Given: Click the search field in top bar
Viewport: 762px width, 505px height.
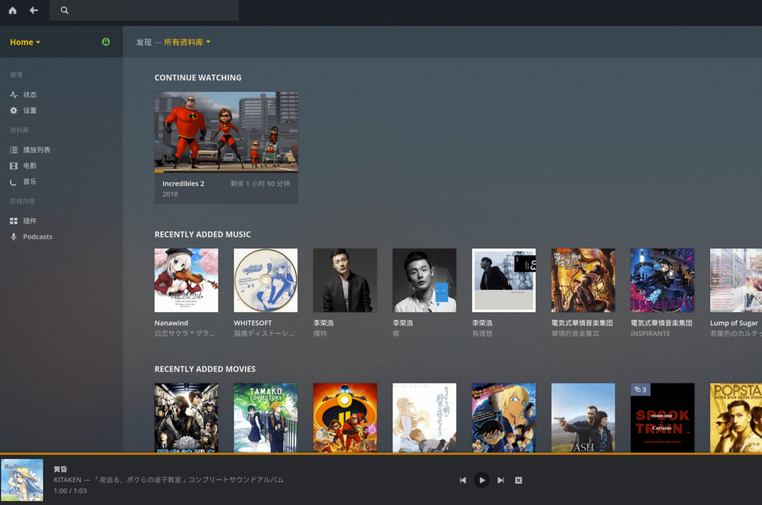Looking at the screenshot, I should pos(150,10).
